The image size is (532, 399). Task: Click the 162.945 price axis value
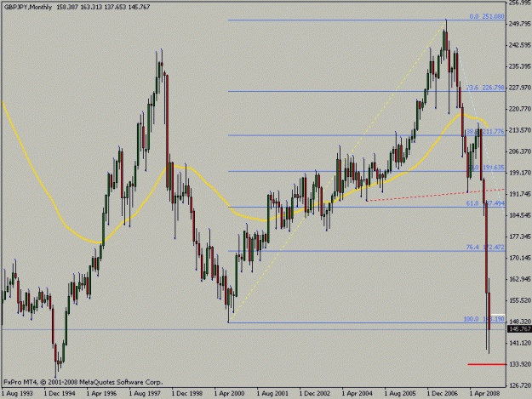coord(519,279)
